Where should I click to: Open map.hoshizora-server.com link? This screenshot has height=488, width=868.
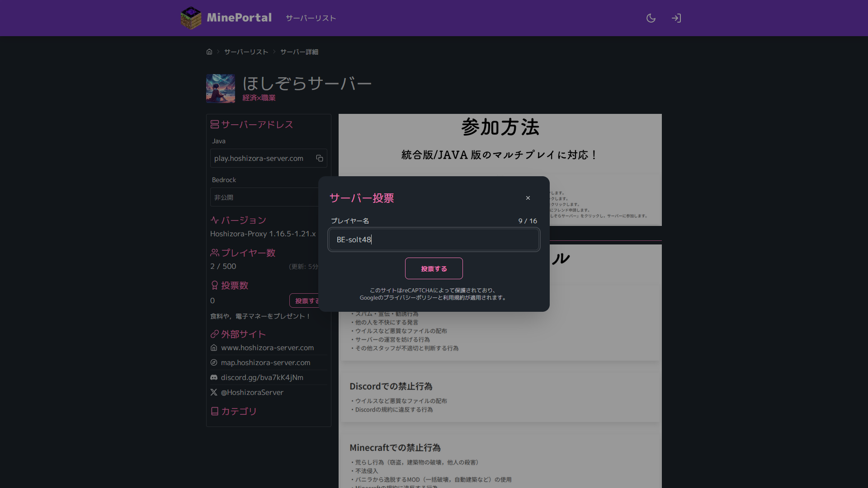coord(265,362)
